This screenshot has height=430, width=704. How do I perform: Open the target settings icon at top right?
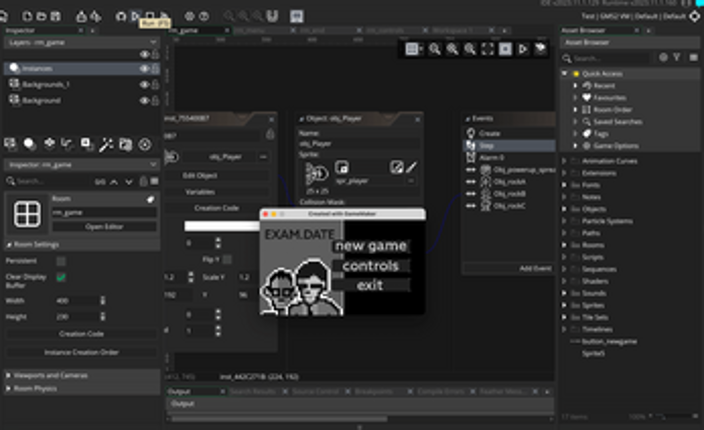694,16
